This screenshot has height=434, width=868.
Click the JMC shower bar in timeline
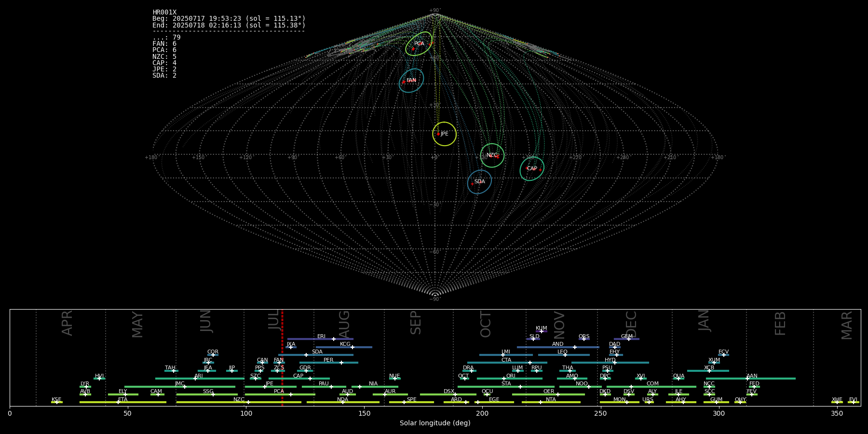point(180,386)
